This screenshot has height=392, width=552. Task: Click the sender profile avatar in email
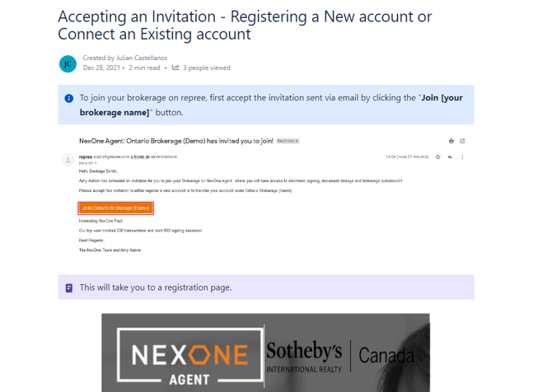pos(68,160)
